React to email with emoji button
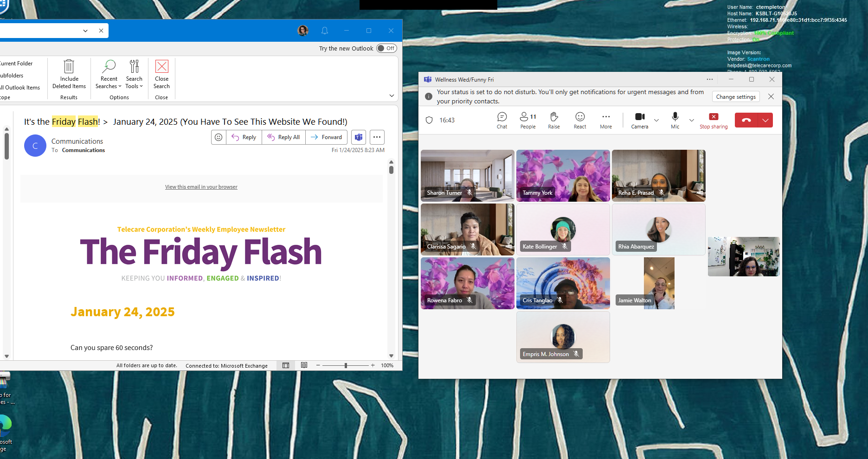The image size is (868, 459). coord(219,137)
